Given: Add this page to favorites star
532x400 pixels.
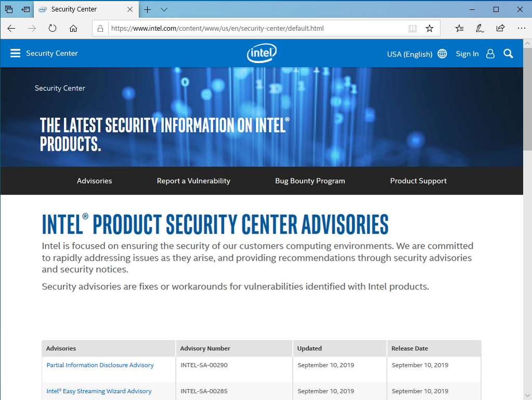Looking at the screenshot, I should click(430, 28).
